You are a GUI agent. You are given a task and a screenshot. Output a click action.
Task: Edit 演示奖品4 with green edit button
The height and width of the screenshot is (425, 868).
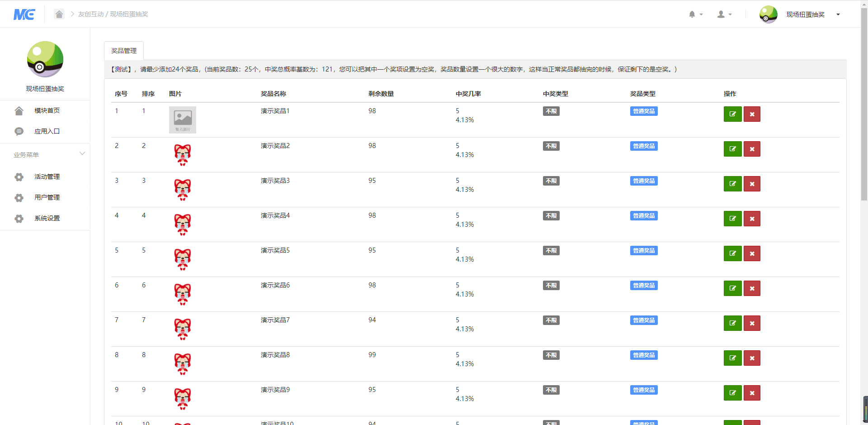tap(732, 219)
